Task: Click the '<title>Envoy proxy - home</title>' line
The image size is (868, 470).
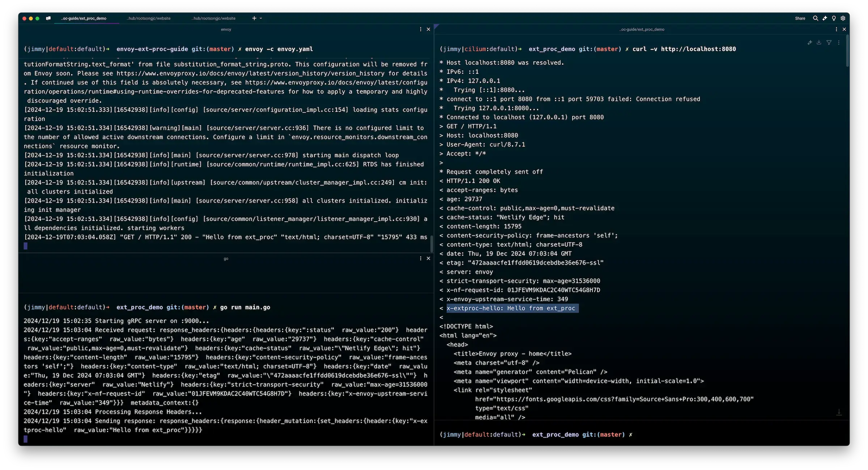Action: point(512,354)
